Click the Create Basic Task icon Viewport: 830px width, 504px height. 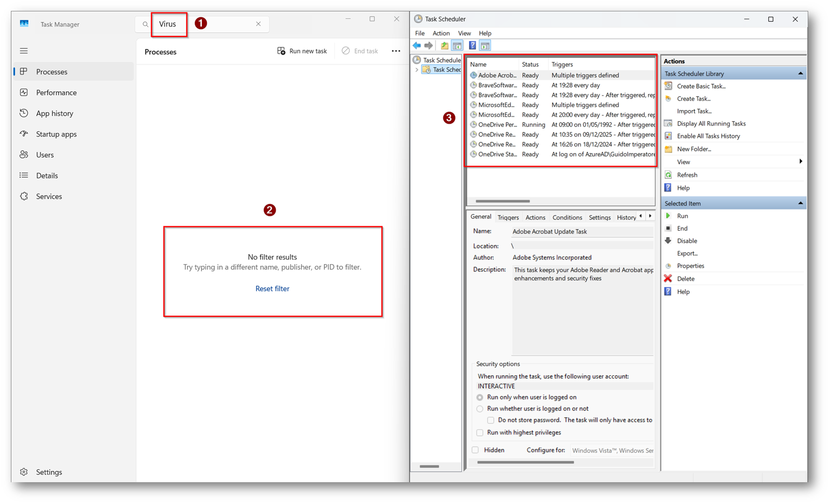(668, 86)
